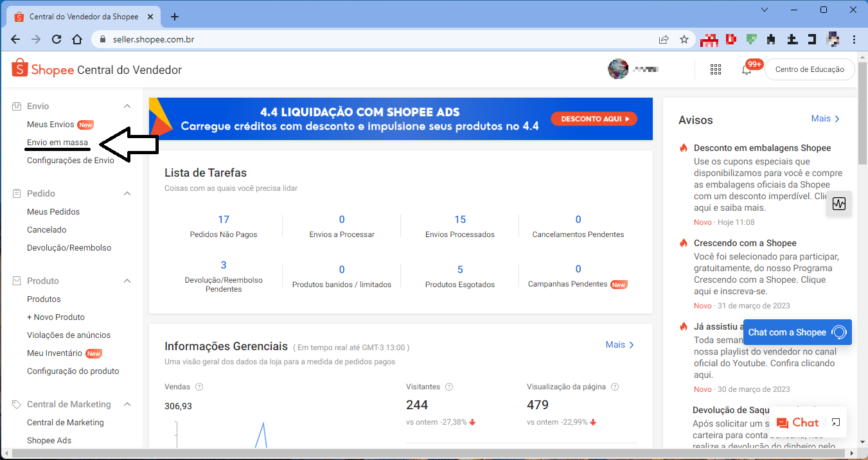The image size is (868, 460).
Task: Click 0 Cancelamentos Pendentes
Action: click(578, 226)
